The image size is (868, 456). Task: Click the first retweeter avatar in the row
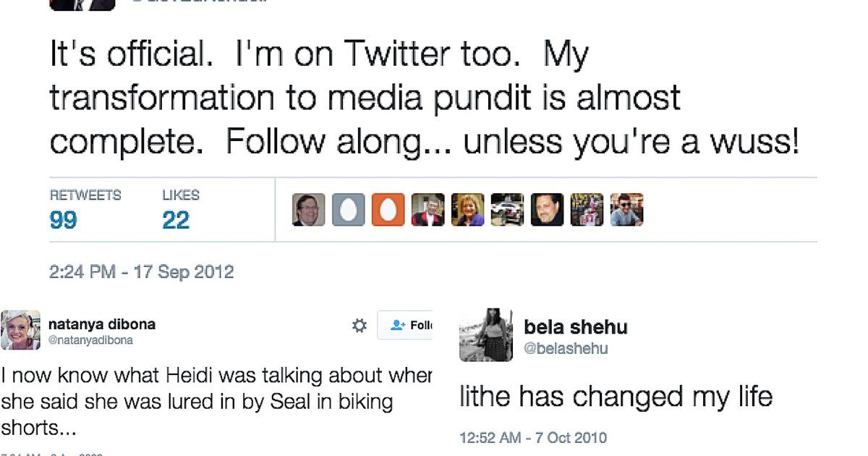[307, 210]
